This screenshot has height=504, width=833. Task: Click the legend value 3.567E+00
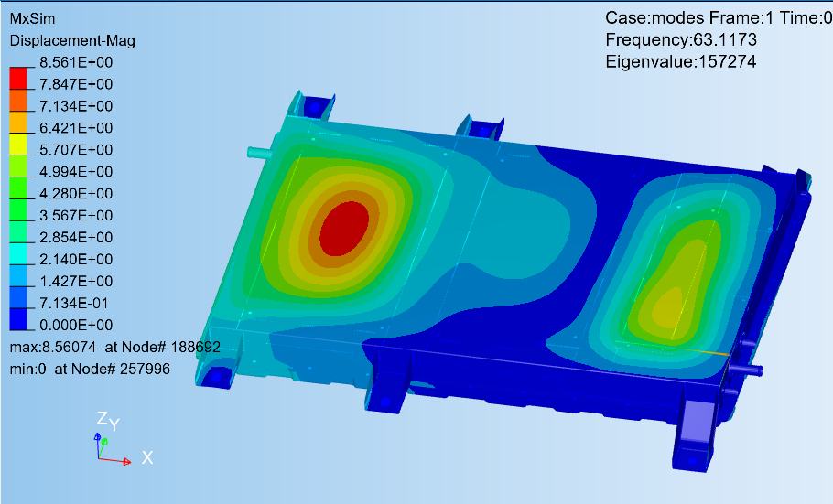click(76, 215)
